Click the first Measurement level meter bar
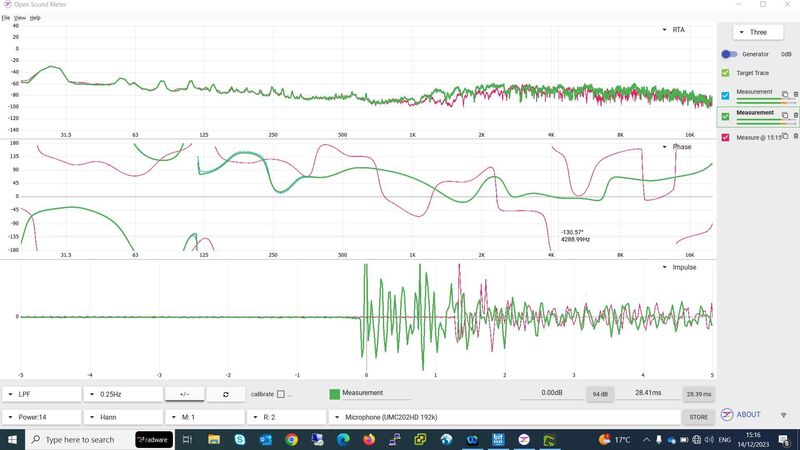 766,100
